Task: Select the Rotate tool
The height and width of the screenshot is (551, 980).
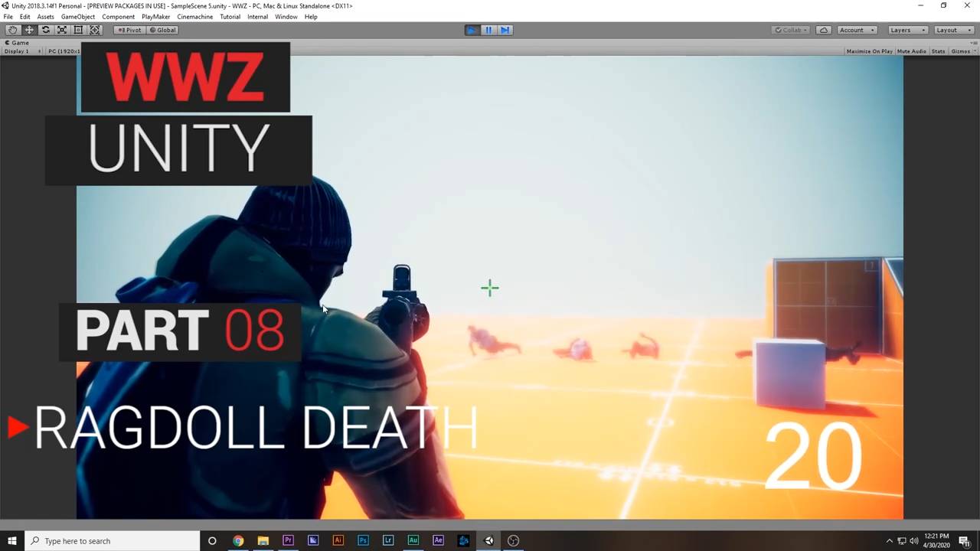Action: click(x=45, y=30)
